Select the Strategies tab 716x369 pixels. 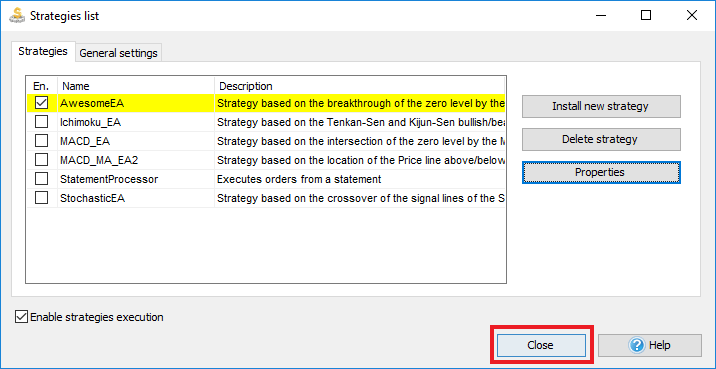[43, 51]
